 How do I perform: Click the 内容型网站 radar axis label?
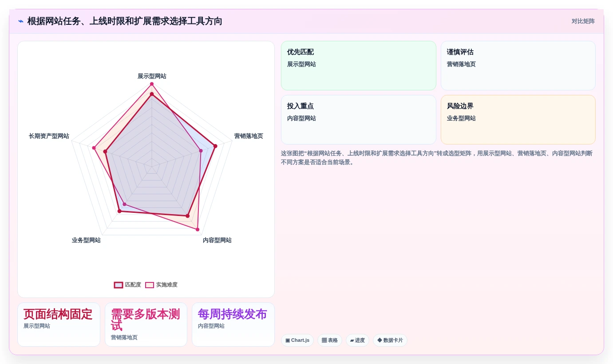point(217,240)
